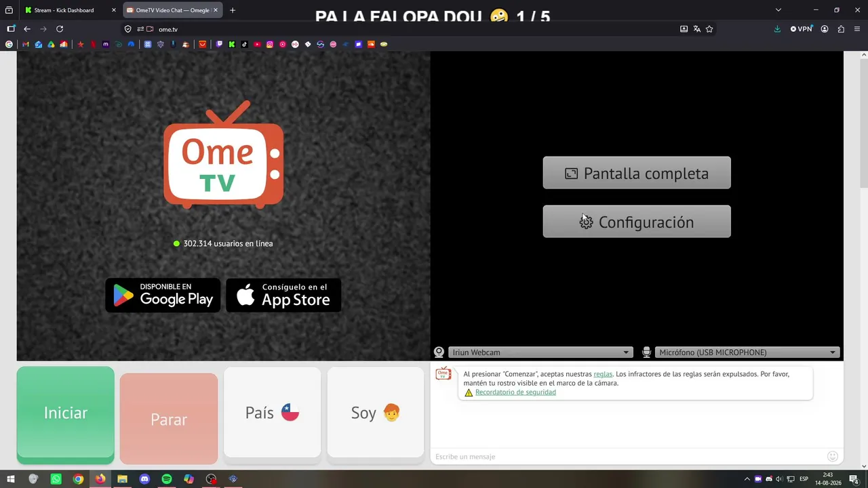The width and height of the screenshot is (868, 488).
Task: Open OBS Studio from the taskbar
Action: point(211,479)
